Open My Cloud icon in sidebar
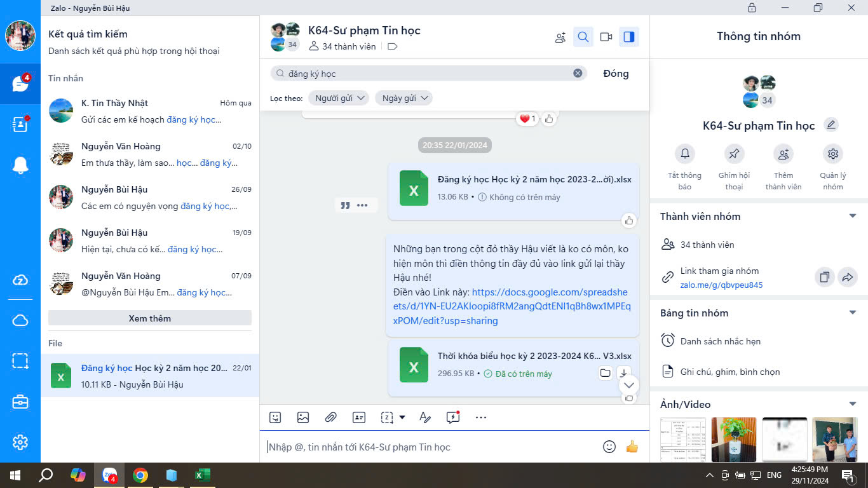 point(20,320)
